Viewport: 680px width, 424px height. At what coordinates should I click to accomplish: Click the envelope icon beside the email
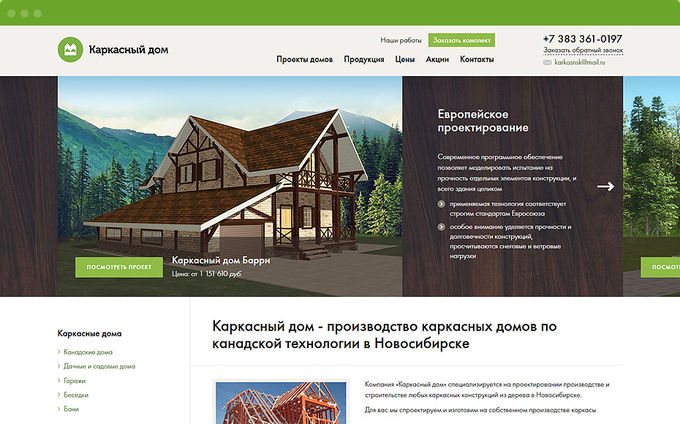547,62
